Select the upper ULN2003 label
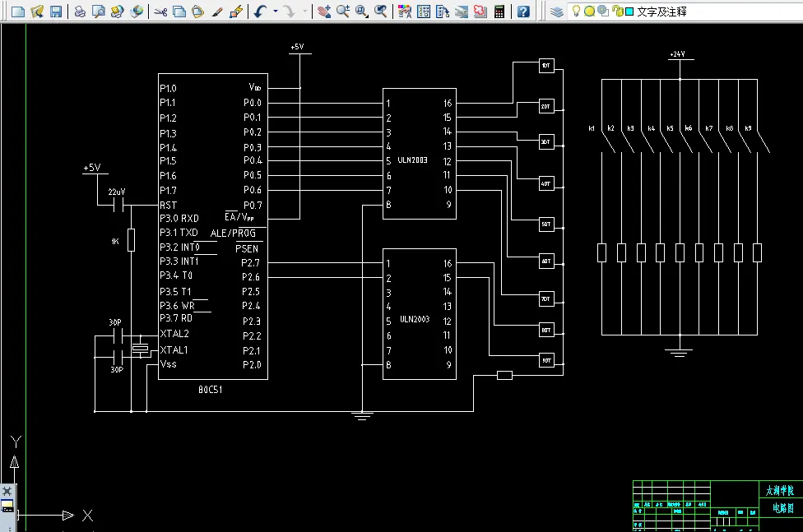 point(412,160)
